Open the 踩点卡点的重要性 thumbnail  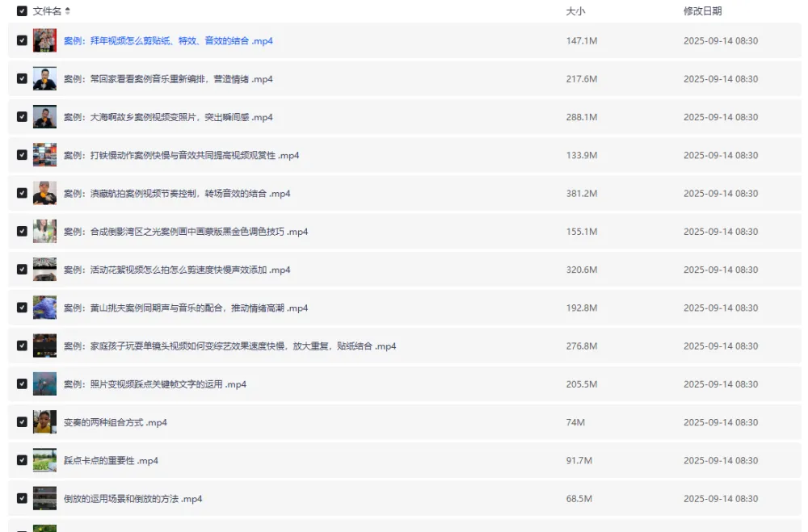[x=44, y=460]
